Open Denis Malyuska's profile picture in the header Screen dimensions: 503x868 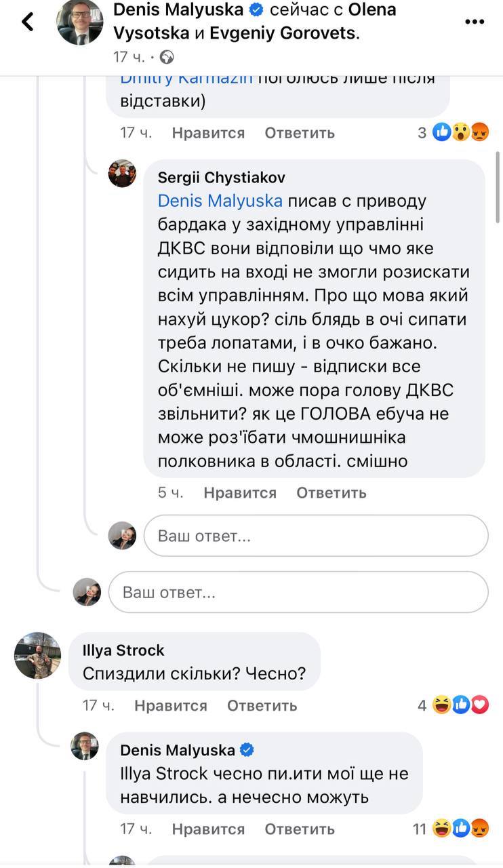click(80, 22)
